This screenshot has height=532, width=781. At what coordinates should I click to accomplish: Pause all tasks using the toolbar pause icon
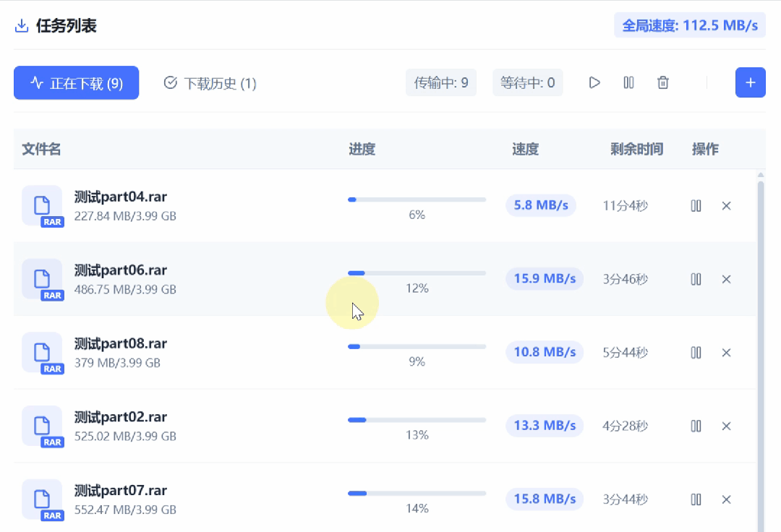[x=628, y=82]
